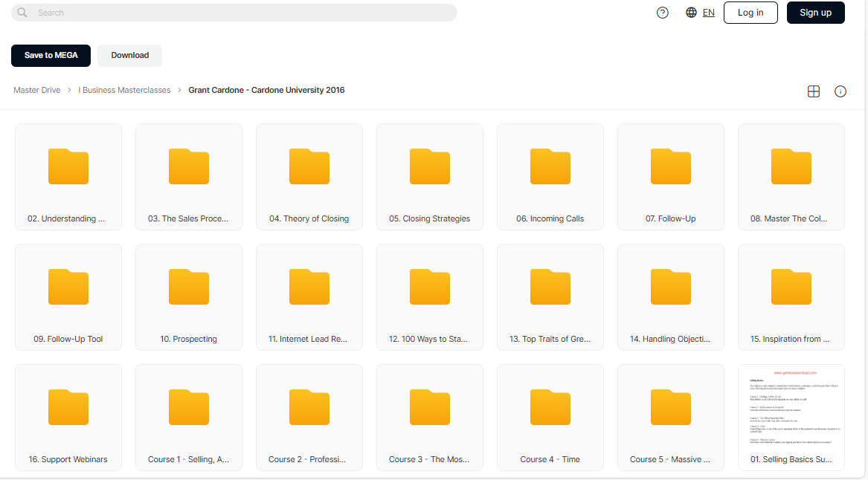Open the Course 4 - Time folder icon
The width and height of the screenshot is (868, 480).
(x=550, y=408)
